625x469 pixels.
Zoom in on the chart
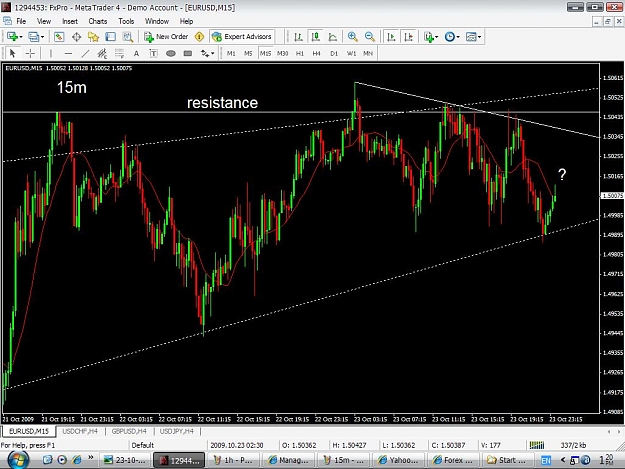(352, 37)
